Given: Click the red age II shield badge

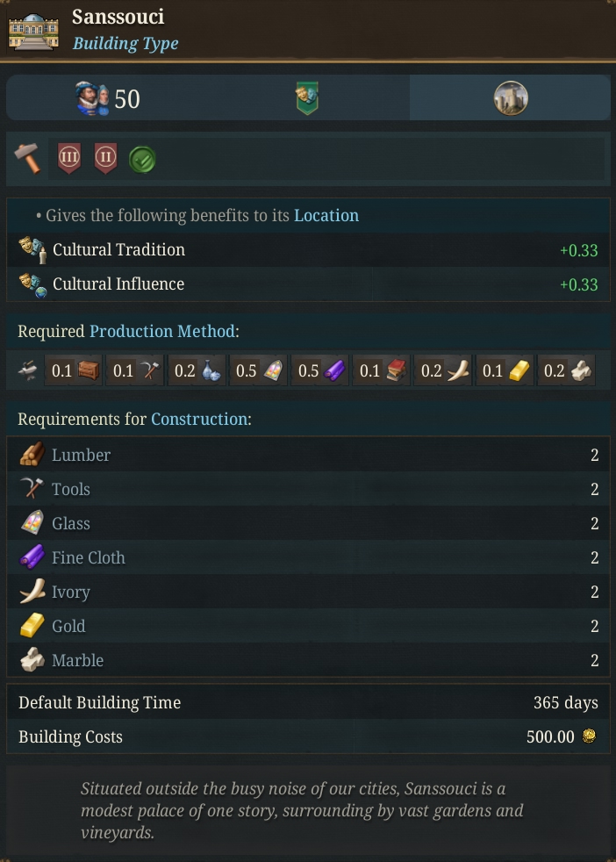Looking at the screenshot, I should [105, 158].
